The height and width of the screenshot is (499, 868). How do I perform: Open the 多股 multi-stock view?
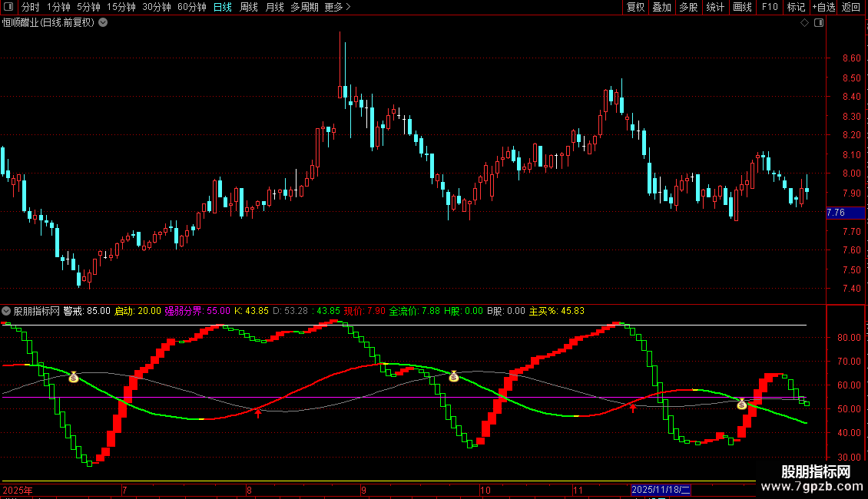pos(688,7)
